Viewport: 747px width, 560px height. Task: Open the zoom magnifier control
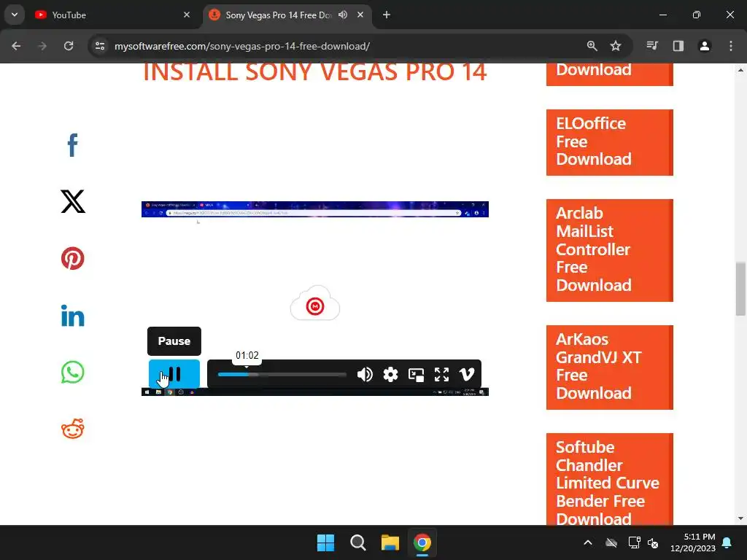592,46
